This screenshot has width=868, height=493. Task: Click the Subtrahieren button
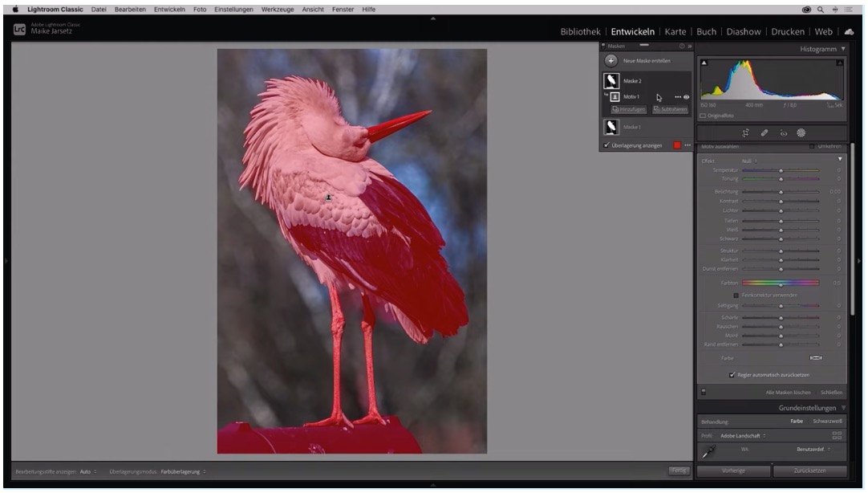(x=670, y=109)
